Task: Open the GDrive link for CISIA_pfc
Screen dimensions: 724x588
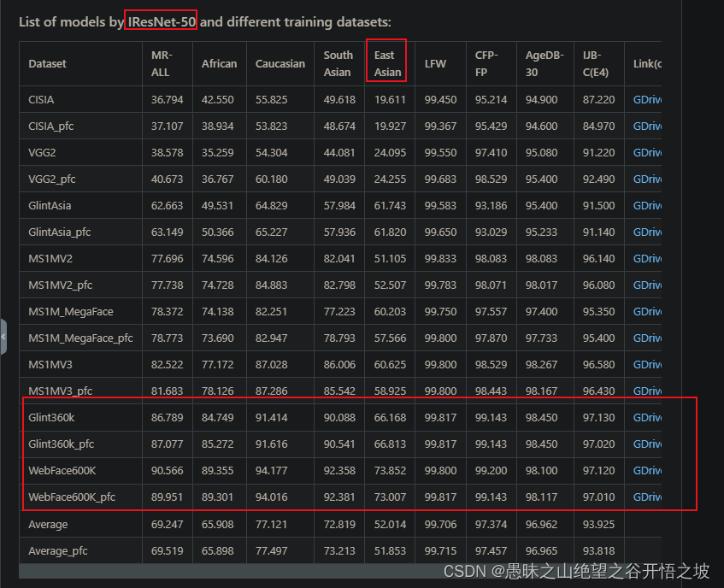Action: 647,126
